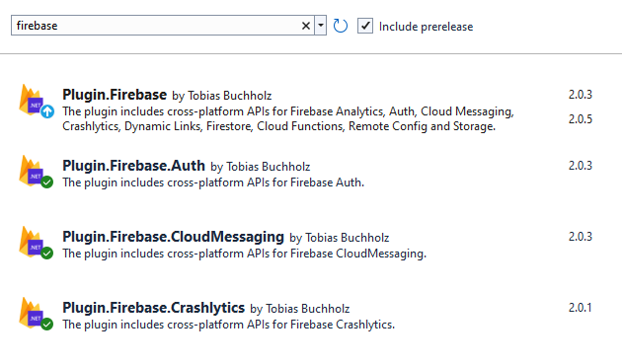Open the search history dropdown arrow

point(321,26)
